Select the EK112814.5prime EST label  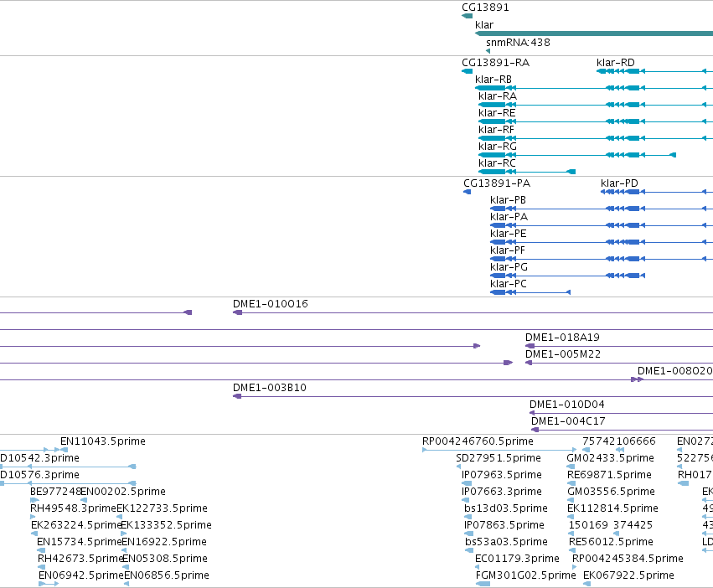point(612,508)
